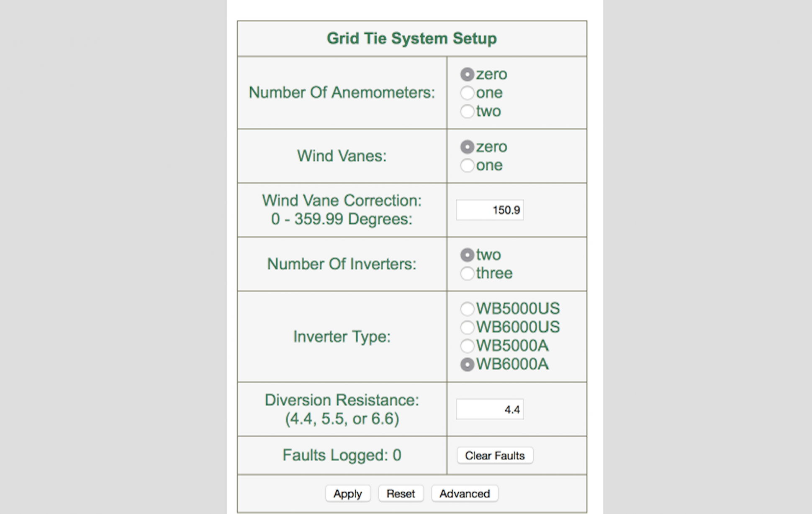Click the Grid Tie System Setup heading
The width and height of the screenshot is (812, 514).
(411, 39)
